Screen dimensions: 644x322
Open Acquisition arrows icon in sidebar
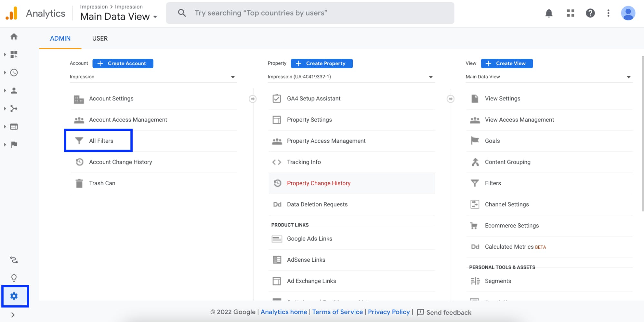pos(14,109)
